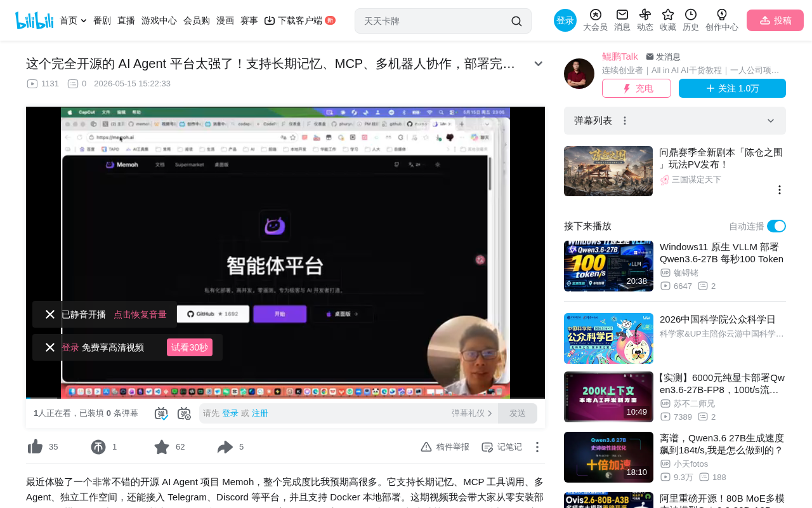This screenshot has width=812, height=508.
Task: Click 登录 link in danmaku bar
Action: (x=230, y=413)
